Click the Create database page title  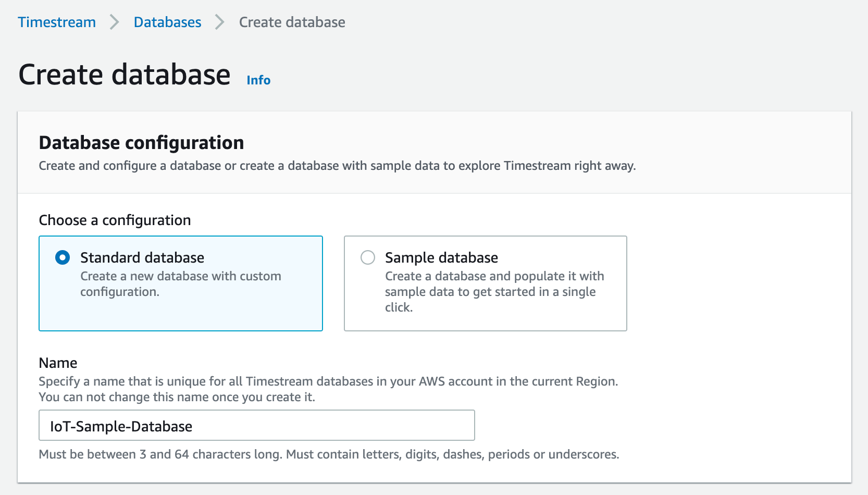coord(124,74)
